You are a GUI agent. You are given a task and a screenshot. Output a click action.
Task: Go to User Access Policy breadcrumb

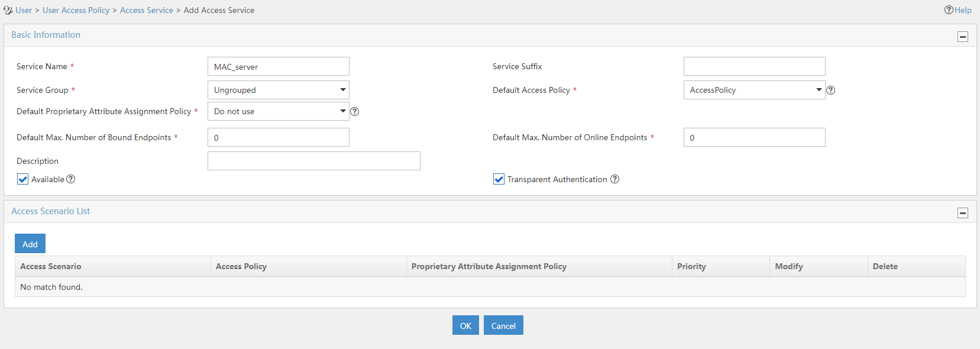(76, 10)
